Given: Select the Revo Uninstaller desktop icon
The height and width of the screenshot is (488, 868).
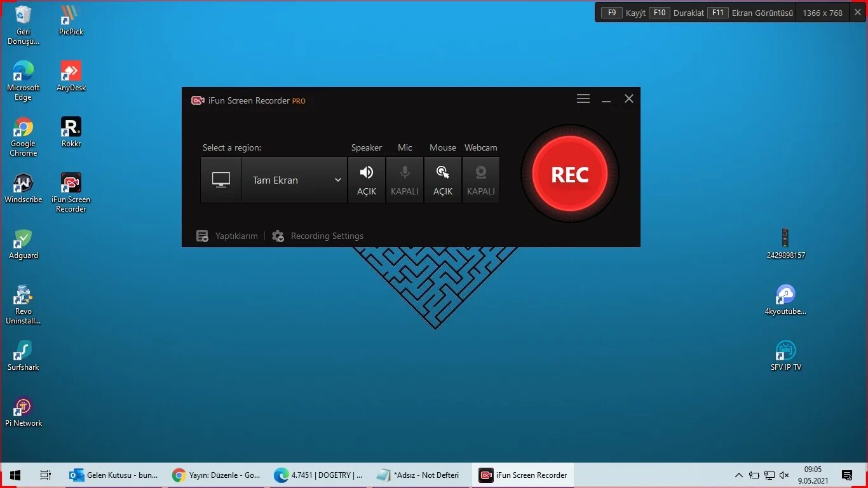Looking at the screenshot, I should click(24, 305).
